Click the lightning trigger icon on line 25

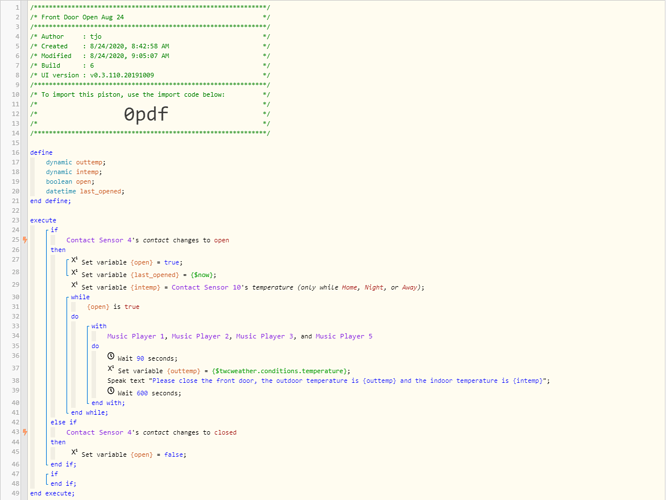coord(25,240)
